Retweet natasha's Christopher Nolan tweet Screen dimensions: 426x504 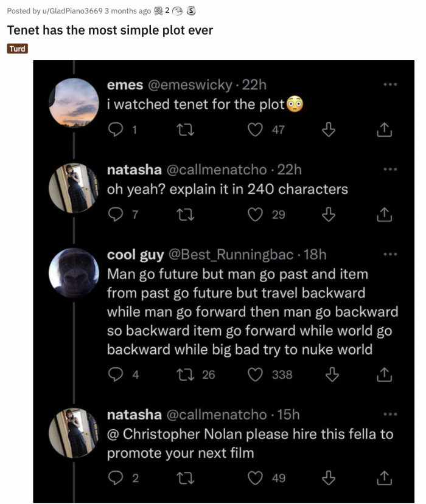click(183, 478)
